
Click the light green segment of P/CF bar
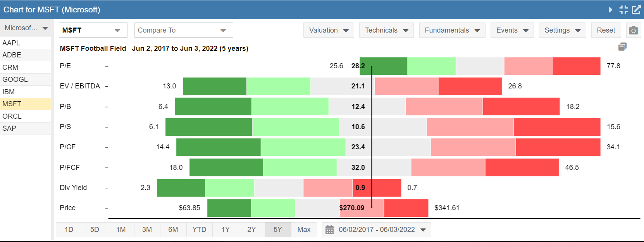[x=303, y=147]
